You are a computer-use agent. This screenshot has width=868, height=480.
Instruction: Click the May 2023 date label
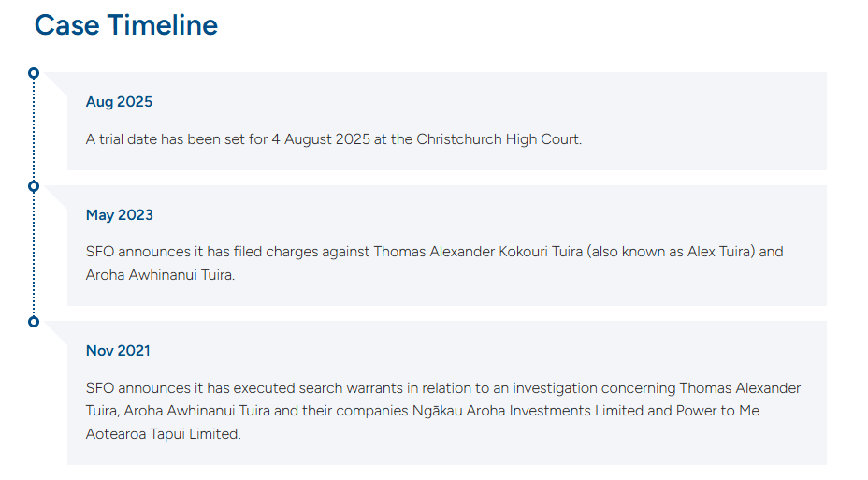(x=120, y=215)
